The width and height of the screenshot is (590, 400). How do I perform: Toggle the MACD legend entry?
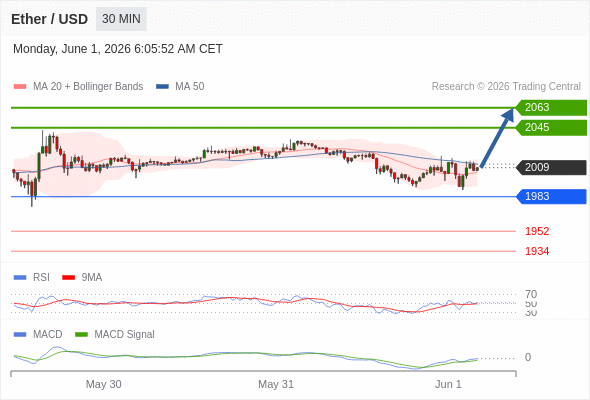coord(47,335)
